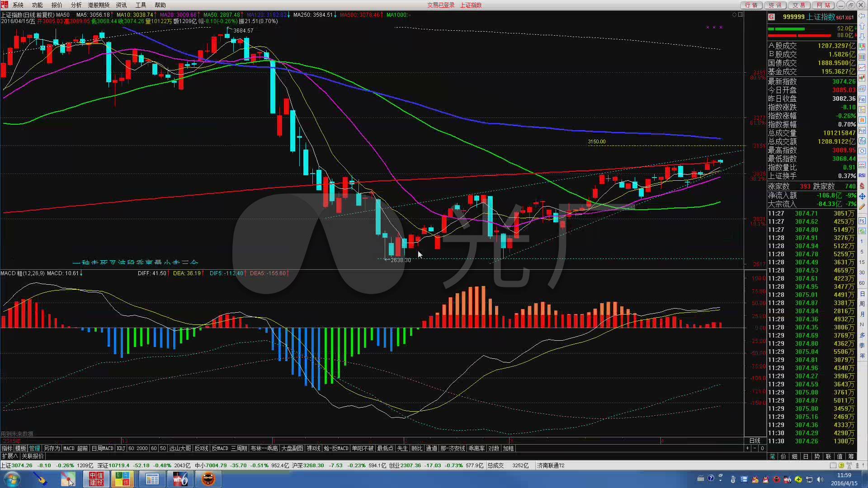Viewport: 868px width, 488px height.
Task: Click the system clock showing 11:59
Action: pos(844,475)
